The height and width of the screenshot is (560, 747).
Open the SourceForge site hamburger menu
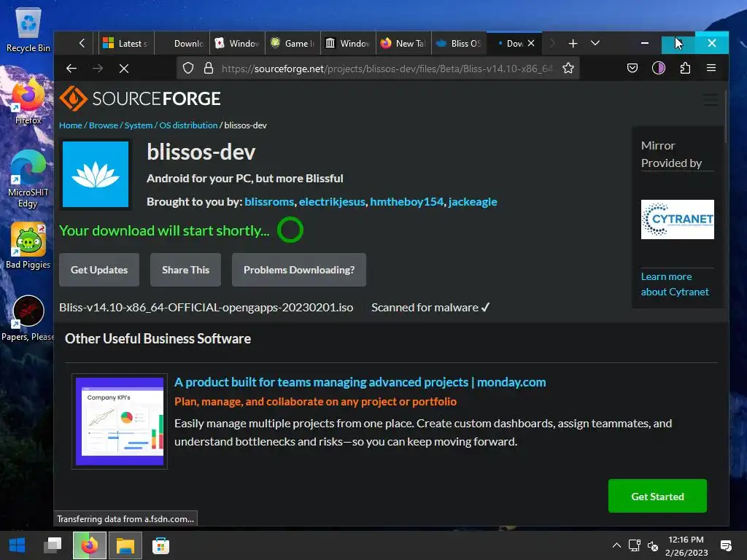(x=711, y=99)
